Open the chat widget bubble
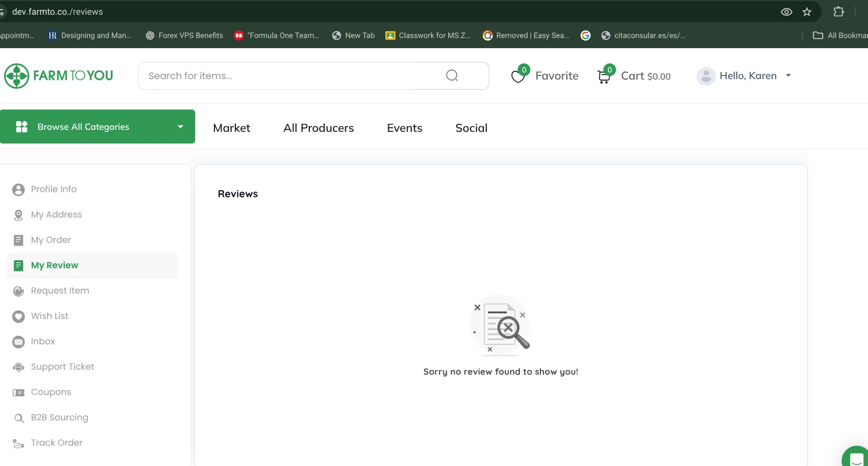868x466 pixels. (x=856, y=458)
